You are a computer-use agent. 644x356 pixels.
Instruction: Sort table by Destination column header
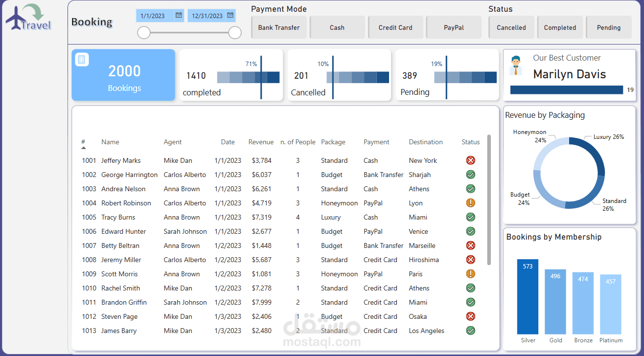click(x=426, y=142)
